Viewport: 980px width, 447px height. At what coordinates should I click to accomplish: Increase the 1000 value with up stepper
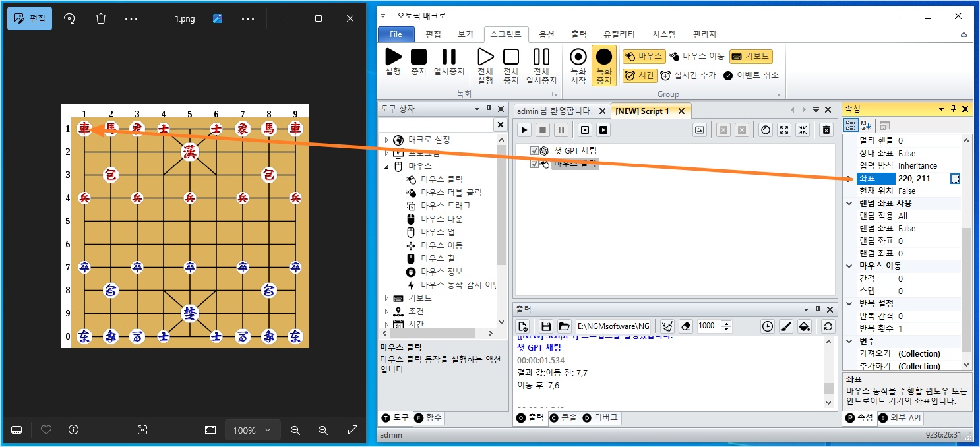[726, 323]
